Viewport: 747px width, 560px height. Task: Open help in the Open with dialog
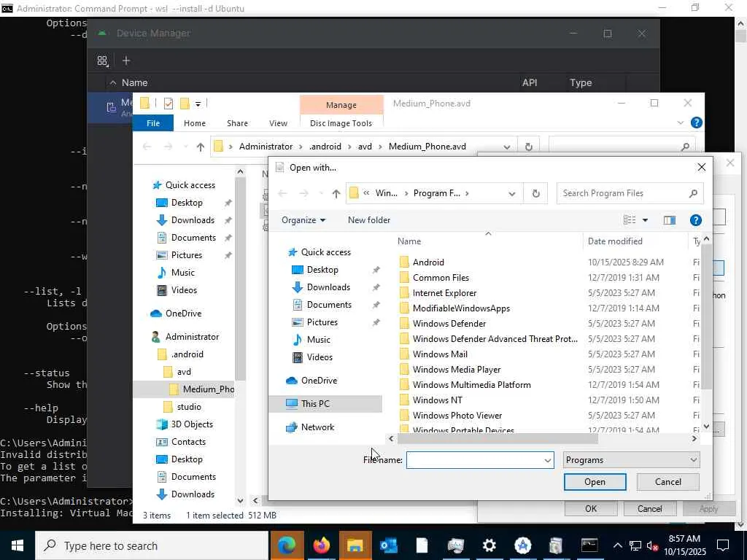[695, 220]
